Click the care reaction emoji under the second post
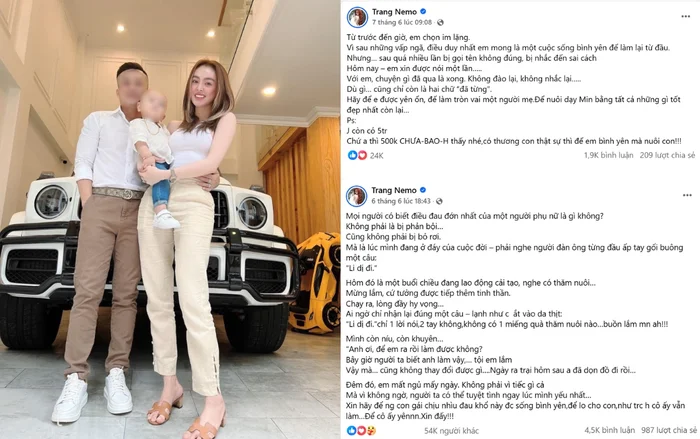This screenshot has height=439, width=700. click(371, 431)
